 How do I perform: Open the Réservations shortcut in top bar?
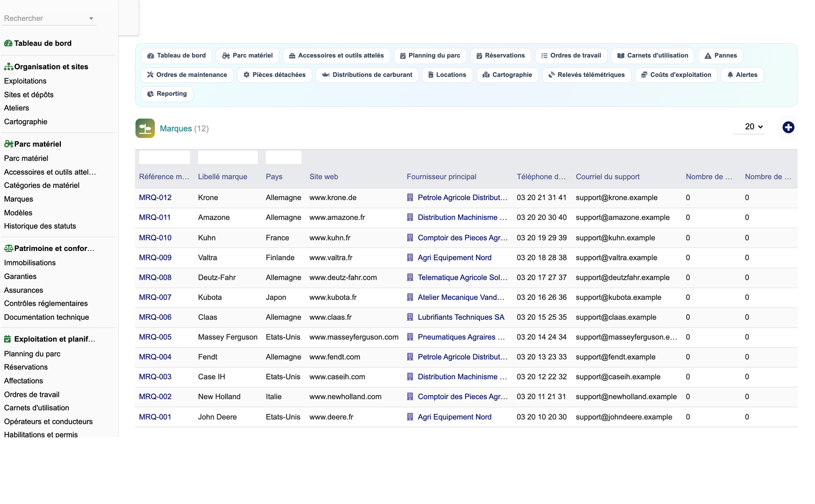click(500, 56)
